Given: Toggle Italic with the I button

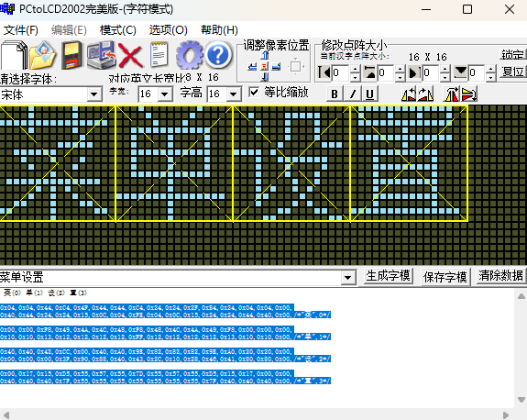Looking at the screenshot, I should coord(353,94).
